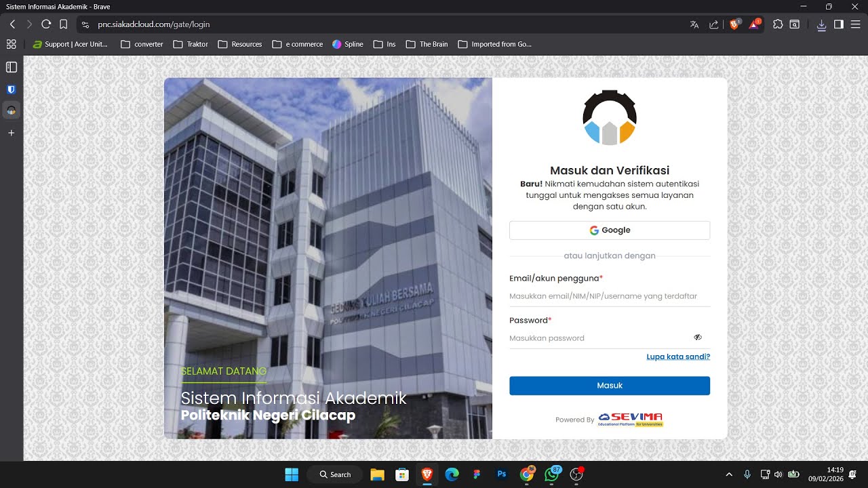The width and height of the screenshot is (868, 488).
Task: Open the Support | Acer Unit bookmark
Action: click(x=71, y=44)
